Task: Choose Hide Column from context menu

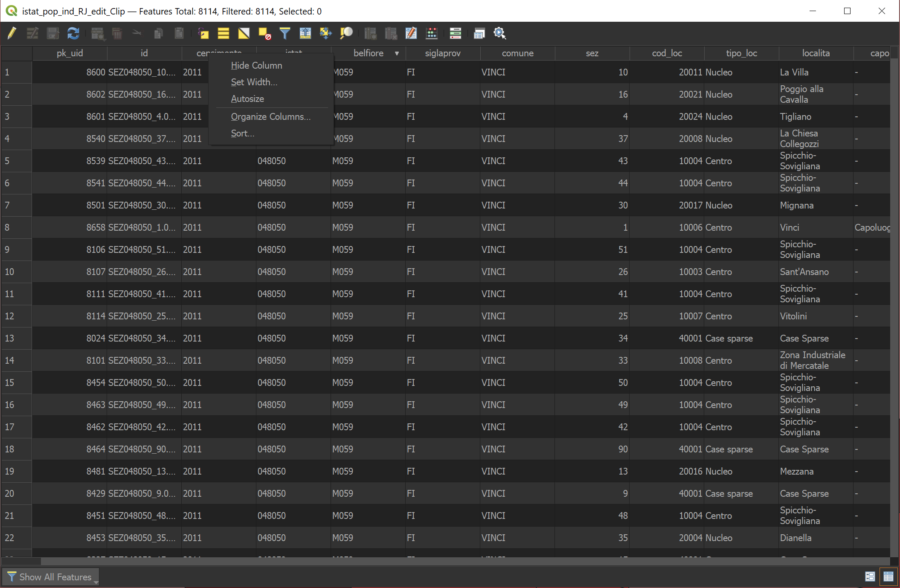Action: point(256,66)
